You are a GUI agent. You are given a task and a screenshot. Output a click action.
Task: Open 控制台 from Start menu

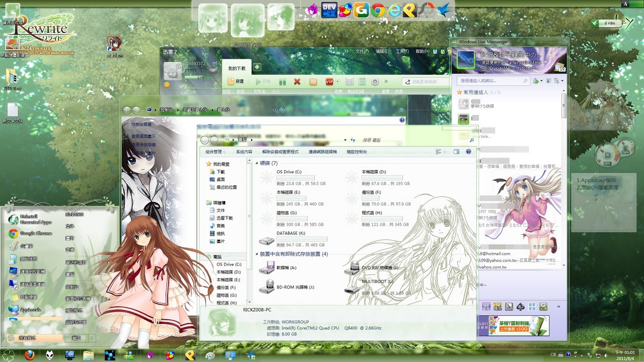coord(72,287)
